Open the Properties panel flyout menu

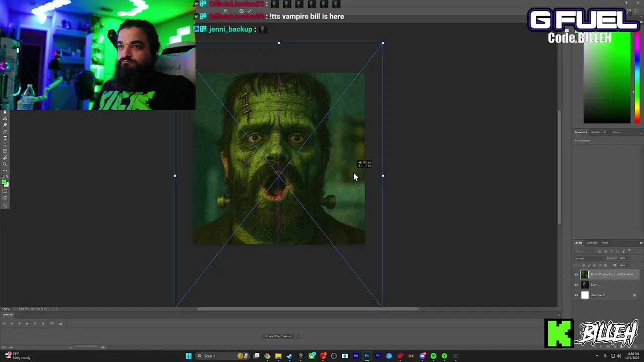[x=641, y=132]
